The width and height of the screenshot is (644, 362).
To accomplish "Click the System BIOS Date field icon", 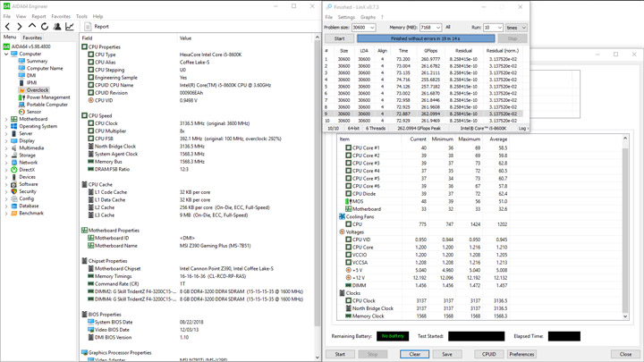I will [x=90, y=322].
